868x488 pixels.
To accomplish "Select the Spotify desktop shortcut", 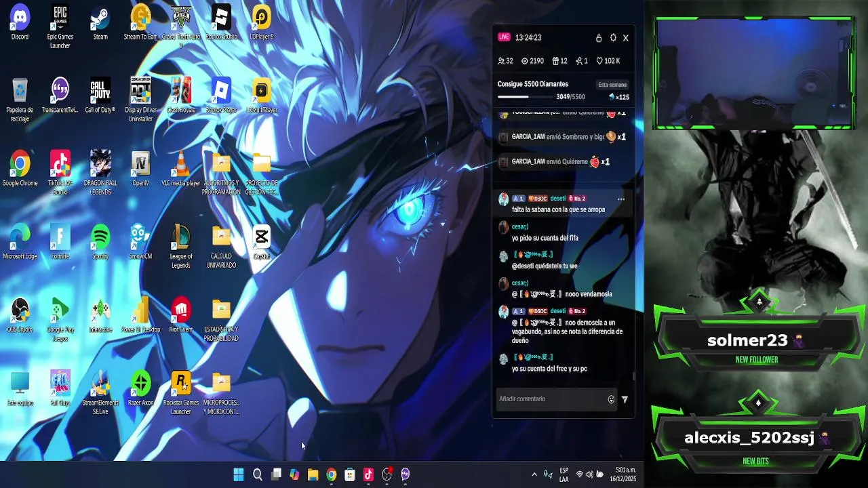I will 100,243.
